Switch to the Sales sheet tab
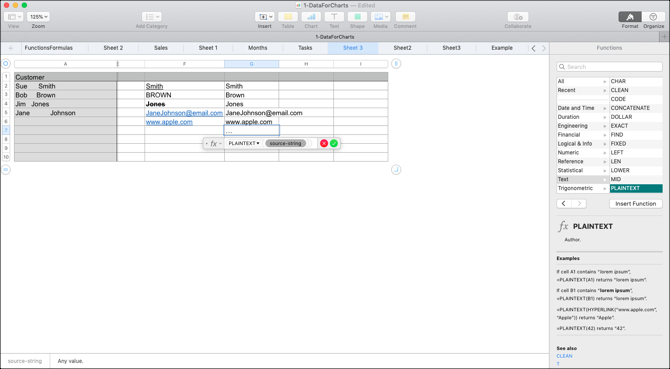This screenshot has height=369, width=670. (161, 48)
